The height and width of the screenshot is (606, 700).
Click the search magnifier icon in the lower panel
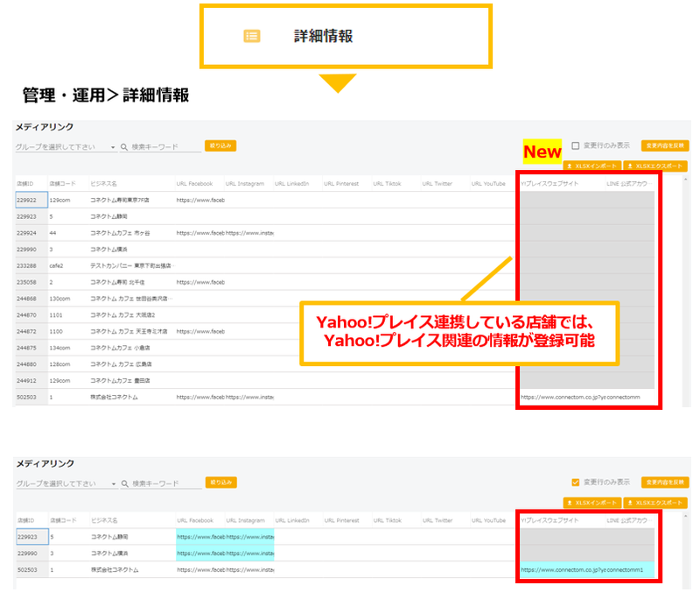[124, 483]
